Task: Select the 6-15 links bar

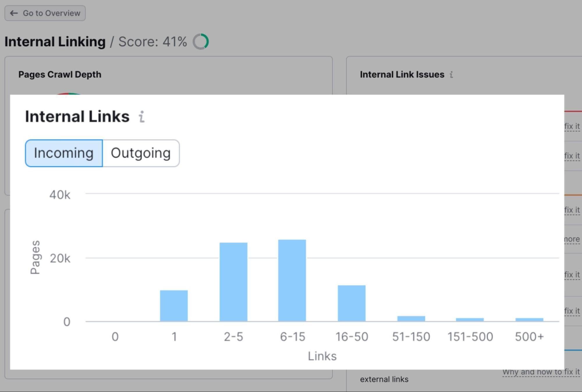Action: [292, 280]
